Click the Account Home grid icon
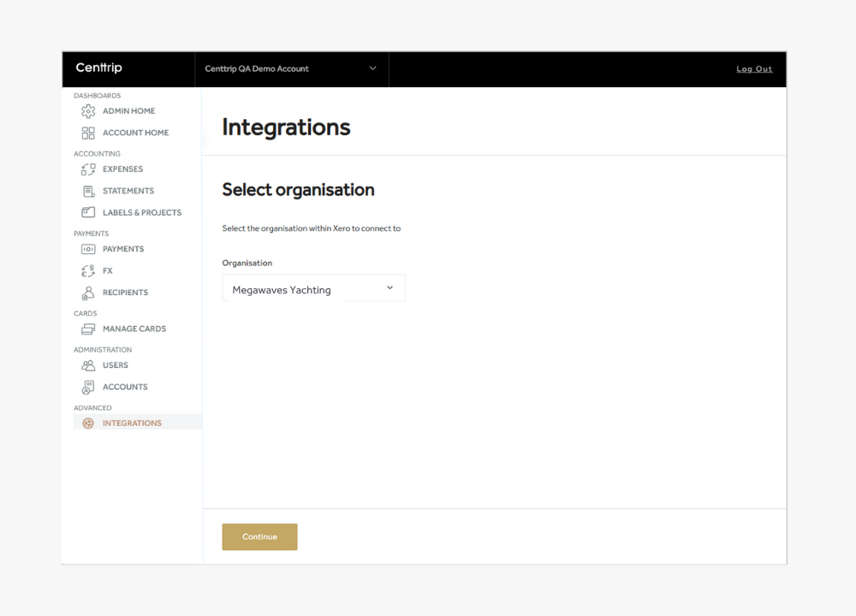The image size is (856, 616). 88,133
